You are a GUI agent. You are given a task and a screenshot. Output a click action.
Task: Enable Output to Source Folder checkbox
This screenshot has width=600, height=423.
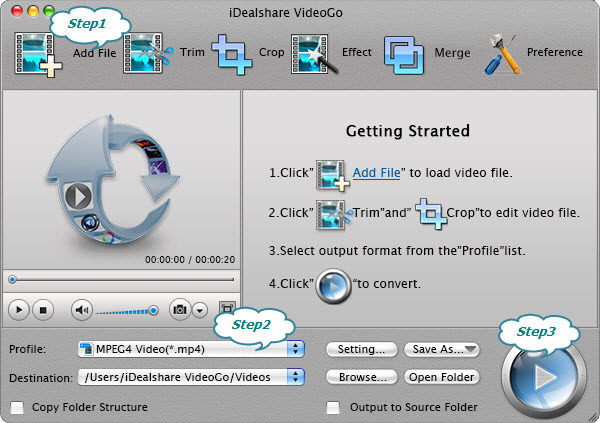coord(333,407)
